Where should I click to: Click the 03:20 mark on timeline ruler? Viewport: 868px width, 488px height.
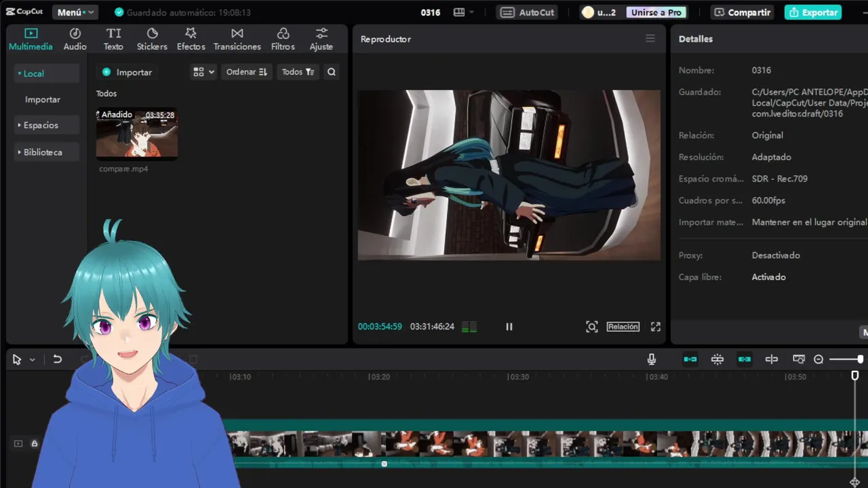click(x=380, y=377)
